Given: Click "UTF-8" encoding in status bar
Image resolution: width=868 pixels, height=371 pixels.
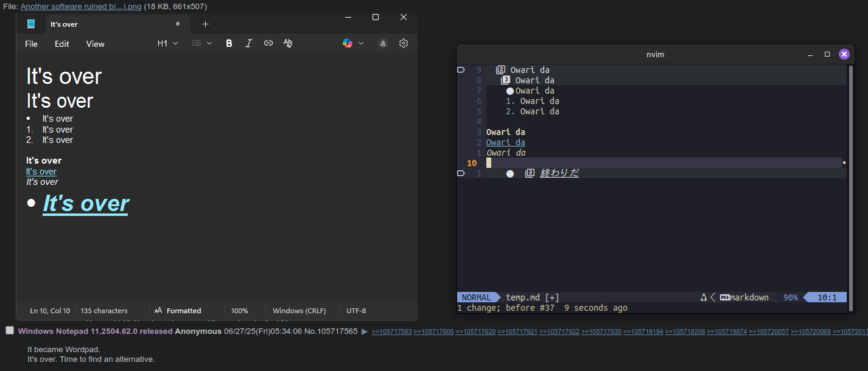Looking at the screenshot, I should (357, 311).
